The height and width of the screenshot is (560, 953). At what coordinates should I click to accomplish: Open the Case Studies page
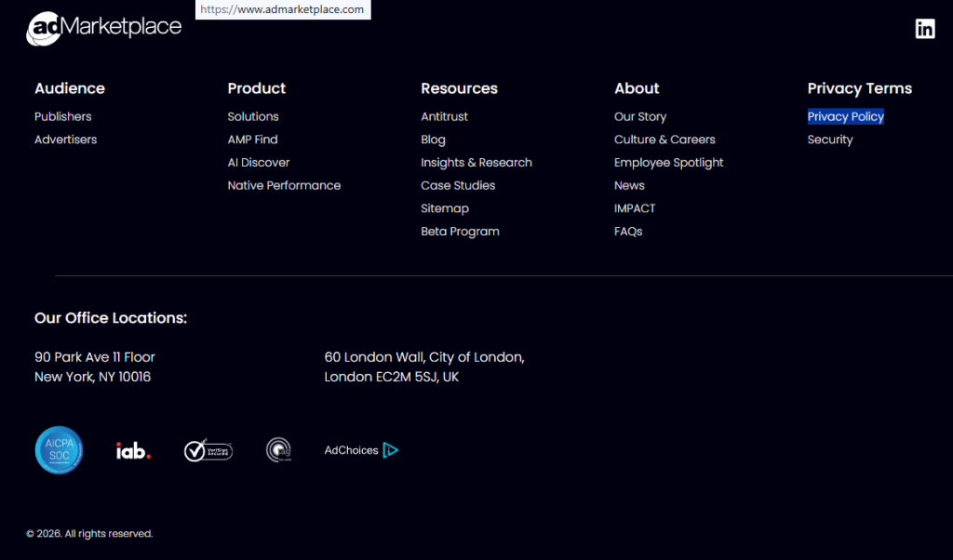click(x=458, y=185)
